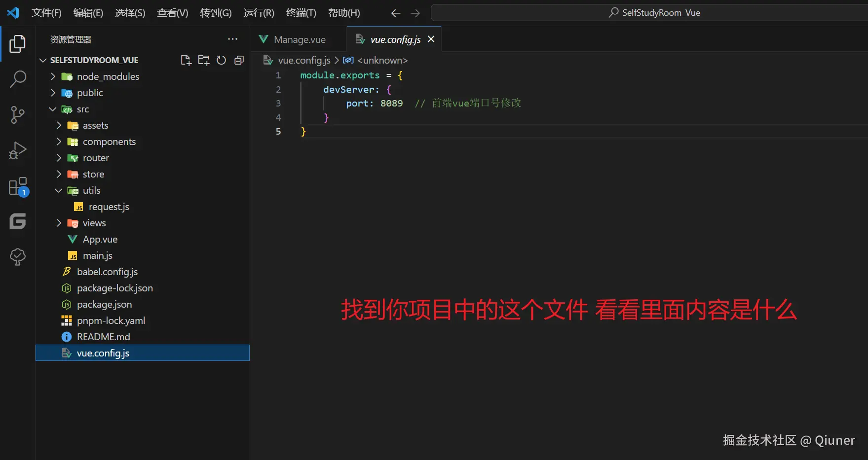This screenshot has width=868, height=460.
Task: Open the 文件(F) menu
Action: point(46,13)
